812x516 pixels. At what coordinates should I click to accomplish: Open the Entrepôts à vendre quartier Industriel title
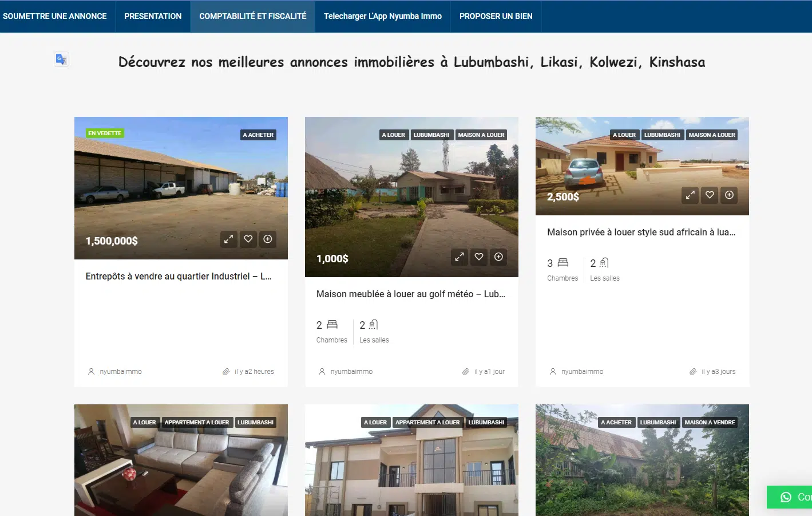(x=179, y=276)
